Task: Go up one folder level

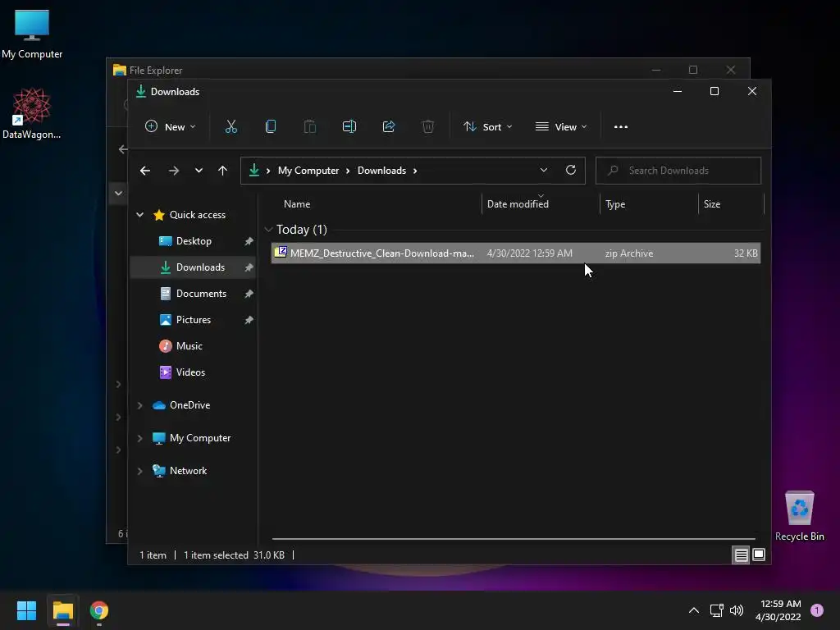Action: (x=222, y=171)
